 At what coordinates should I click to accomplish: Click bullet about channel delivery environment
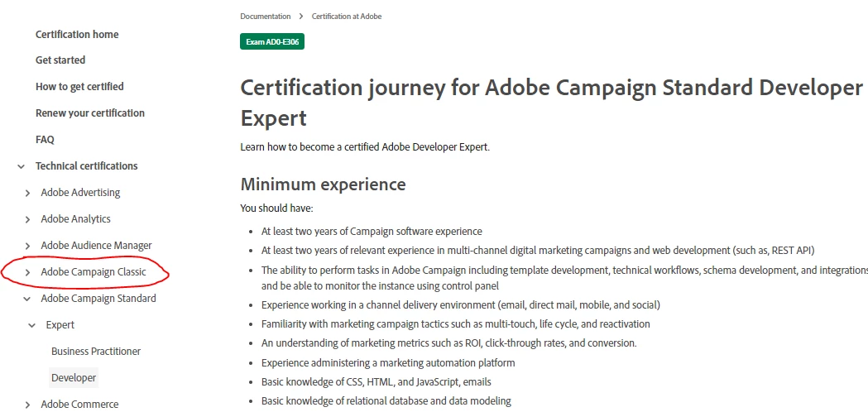click(x=461, y=305)
